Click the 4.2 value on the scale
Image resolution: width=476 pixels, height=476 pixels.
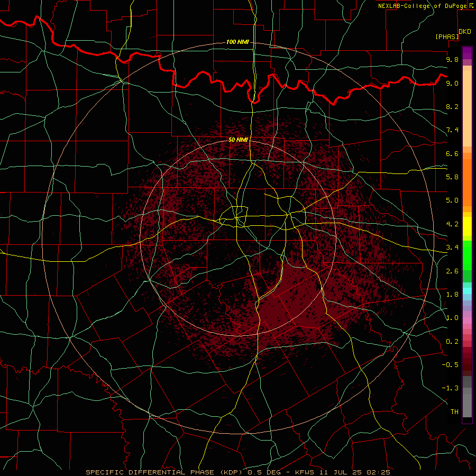(452, 224)
